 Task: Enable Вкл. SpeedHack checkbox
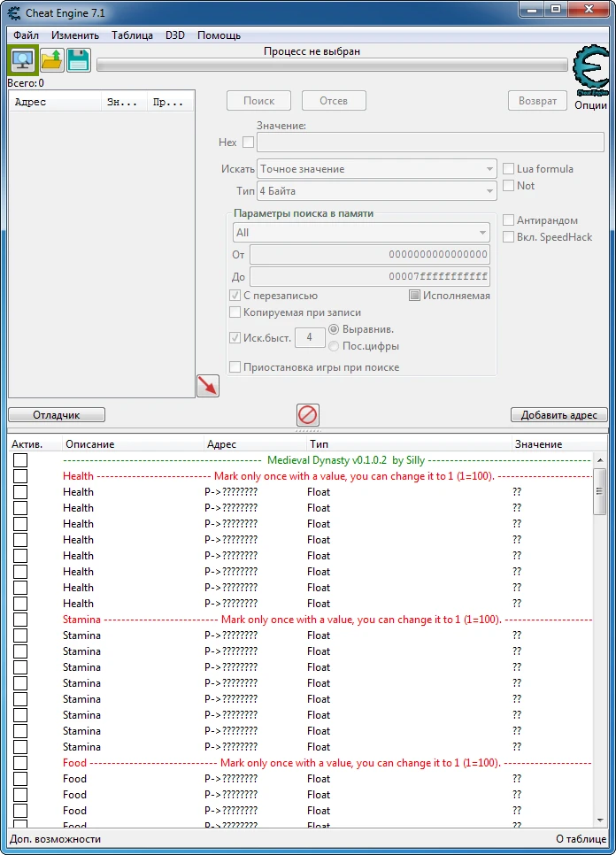[x=509, y=236]
